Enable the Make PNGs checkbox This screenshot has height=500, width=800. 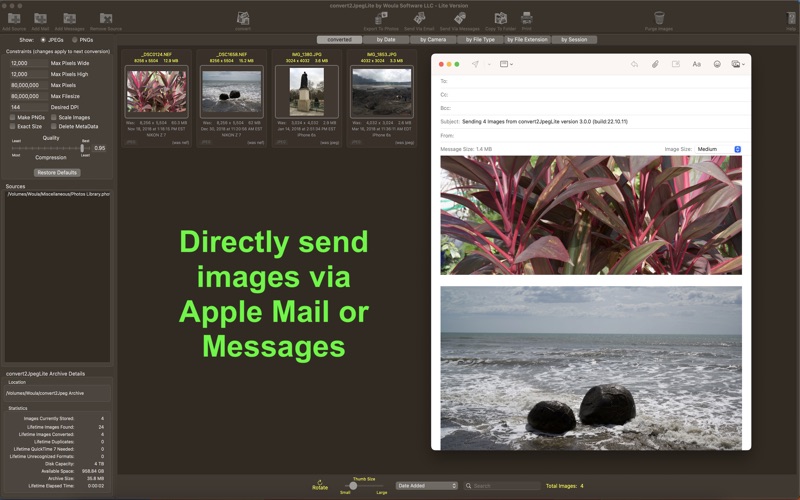tap(12, 117)
